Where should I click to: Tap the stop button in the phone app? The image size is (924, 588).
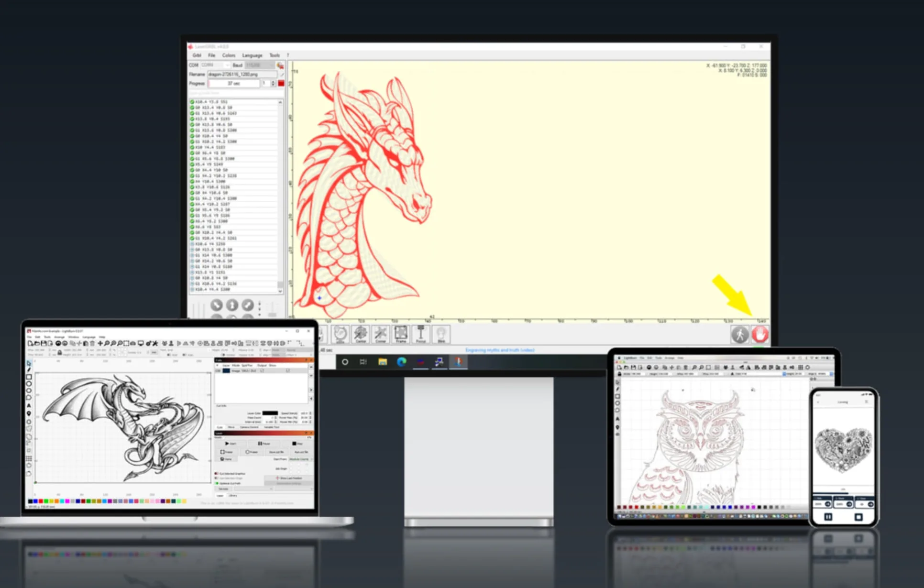pyautogui.click(x=858, y=517)
